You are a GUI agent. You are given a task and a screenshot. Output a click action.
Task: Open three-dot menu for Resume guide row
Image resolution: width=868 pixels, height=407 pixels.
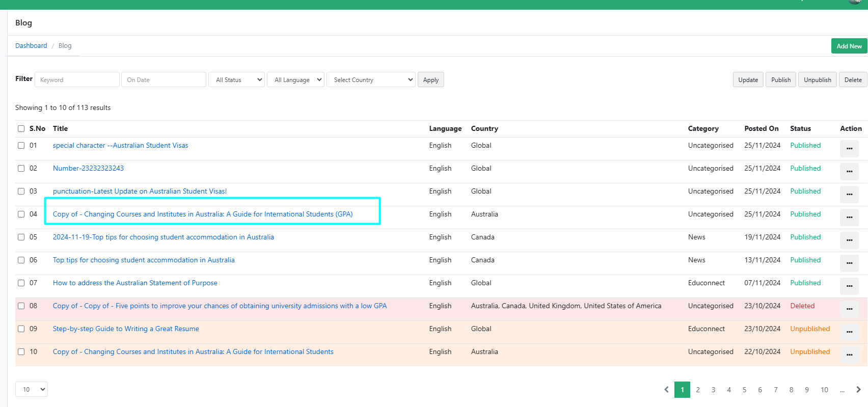(x=849, y=332)
